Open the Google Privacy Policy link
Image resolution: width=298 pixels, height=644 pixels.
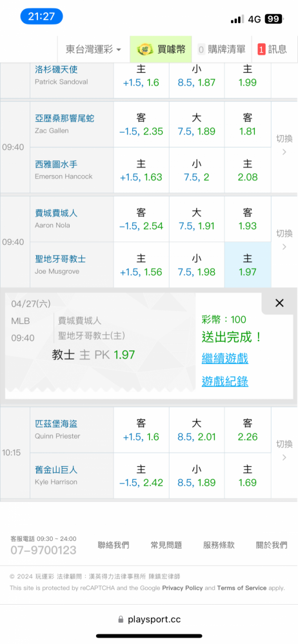click(183, 588)
